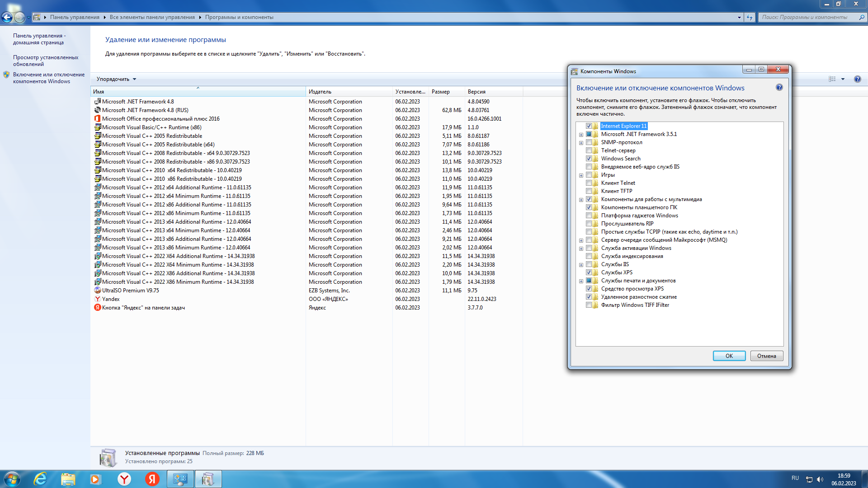Viewport: 868px width, 488px height.
Task: Enable the Telnet-сервер checkbox
Action: point(589,150)
